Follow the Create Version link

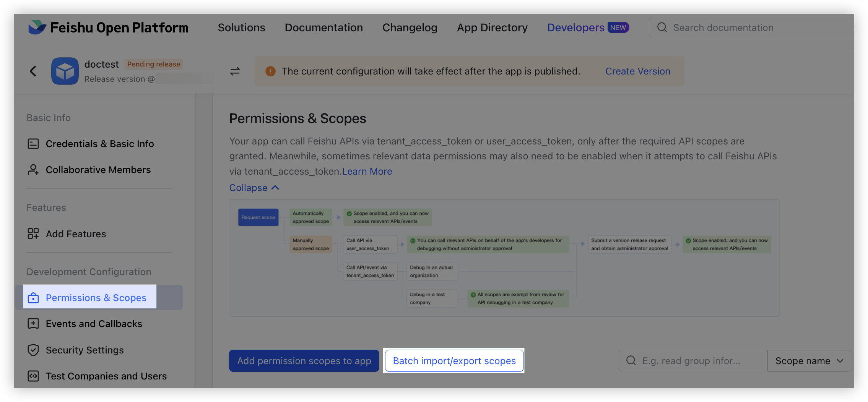(x=638, y=71)
